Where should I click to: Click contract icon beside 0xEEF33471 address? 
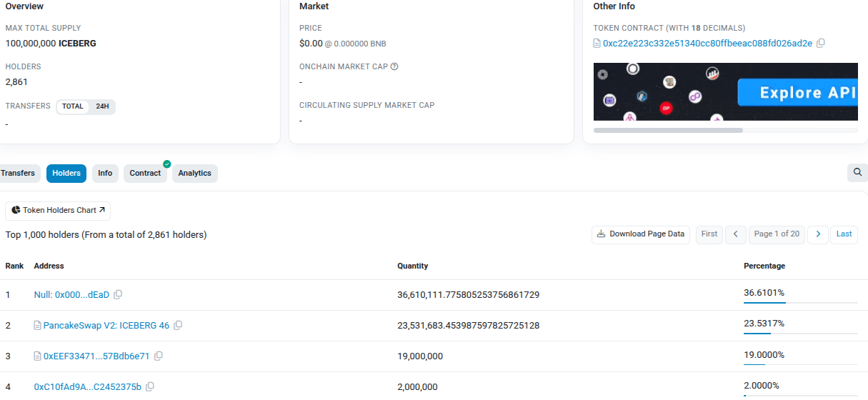pyautogui.click(x=38, y=356)
